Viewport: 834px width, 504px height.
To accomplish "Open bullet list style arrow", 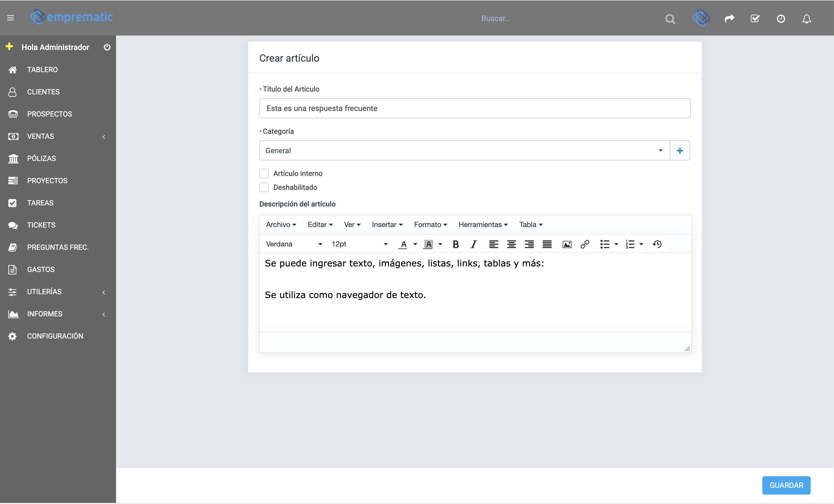I will click(616, 244).
